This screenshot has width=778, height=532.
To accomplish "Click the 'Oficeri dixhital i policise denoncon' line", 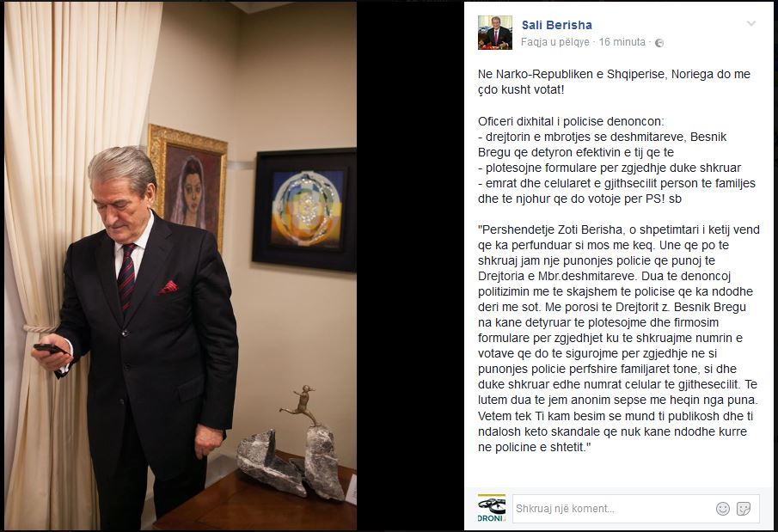I will pyautogui.click(x=571, y=121).
